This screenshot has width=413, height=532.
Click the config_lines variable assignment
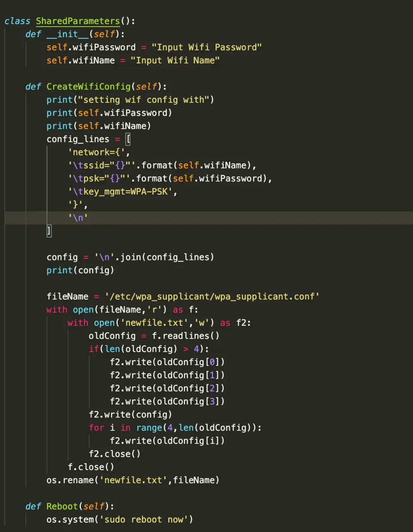point(88,139)
